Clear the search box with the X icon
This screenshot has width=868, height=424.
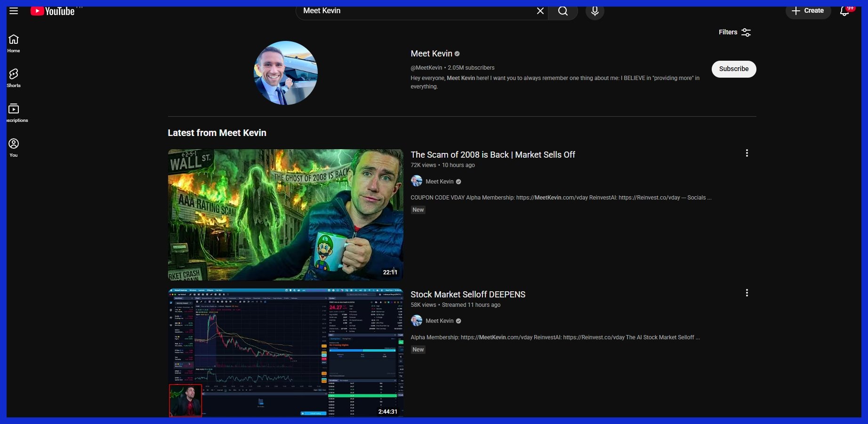(540, 11)
